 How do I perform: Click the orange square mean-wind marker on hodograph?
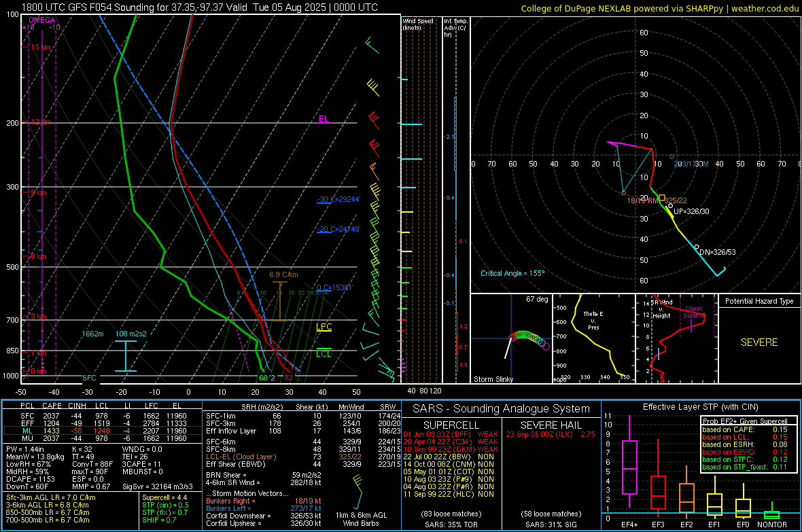coord(662,198)
